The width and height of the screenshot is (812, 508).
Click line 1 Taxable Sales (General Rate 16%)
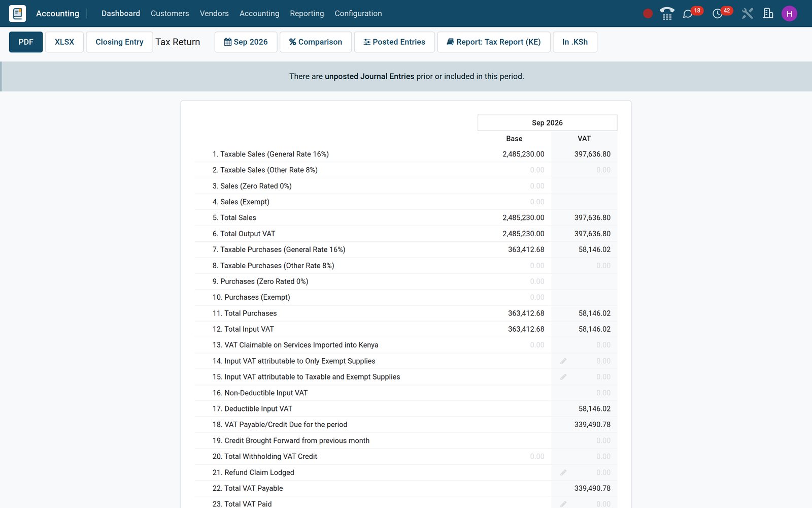point(270,154)
